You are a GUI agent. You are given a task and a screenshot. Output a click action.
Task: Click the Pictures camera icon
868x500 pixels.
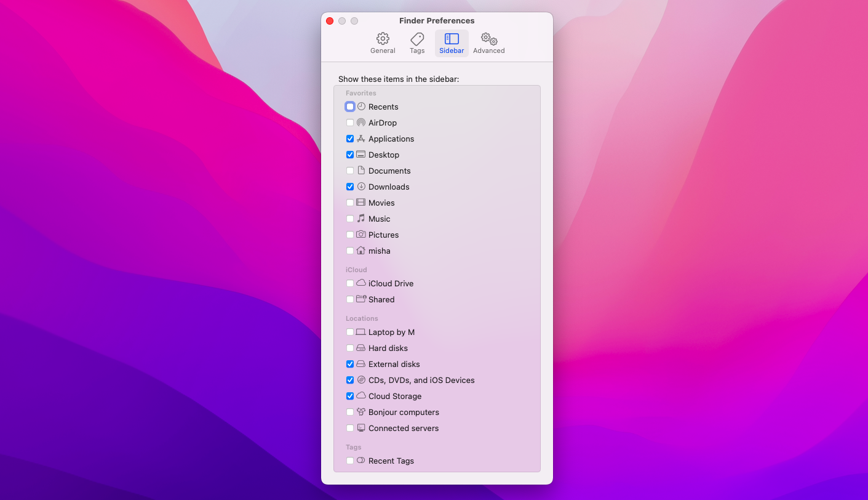click(x=360, y=235)
